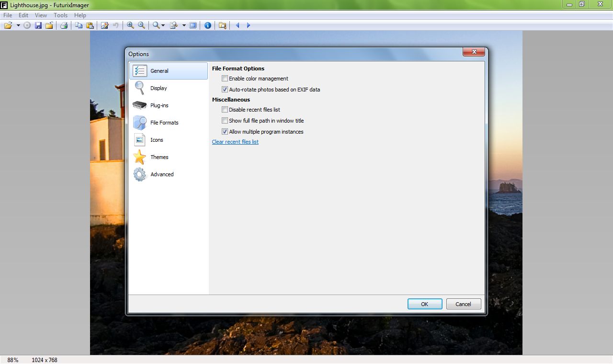The image size is (613, 364).
Task: Click the blue image information icon
Action: coord(208,25)
